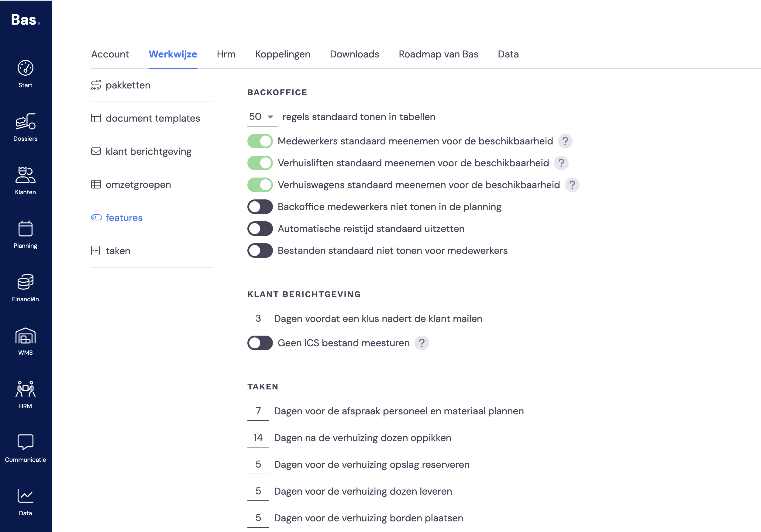
Task: Enable Backoffice medewerkers niet tonen toggle
Action: pos(260,207)
